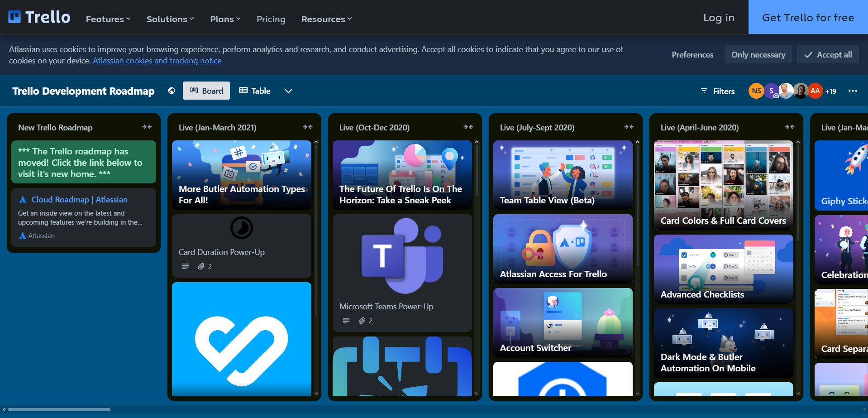Open the Giphy Stickers card
The width and height of the screenshot is (868, 418).
[841, 176]
